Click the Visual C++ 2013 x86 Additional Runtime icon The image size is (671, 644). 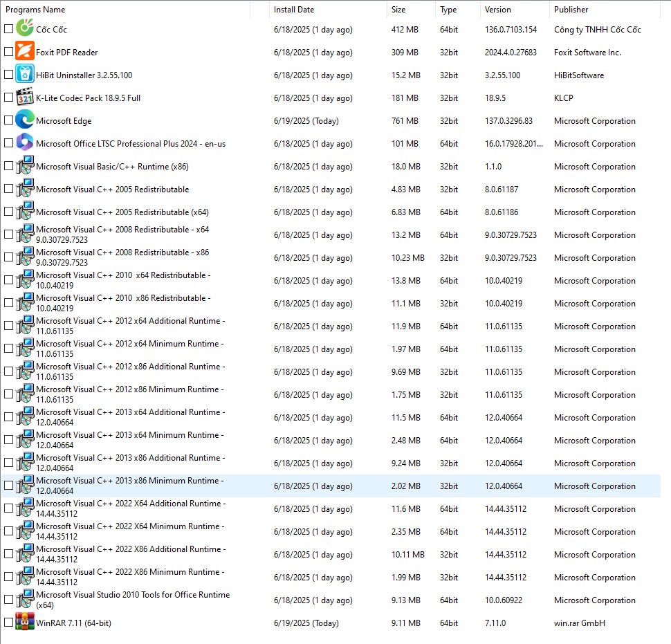click(x=25, y=461)
